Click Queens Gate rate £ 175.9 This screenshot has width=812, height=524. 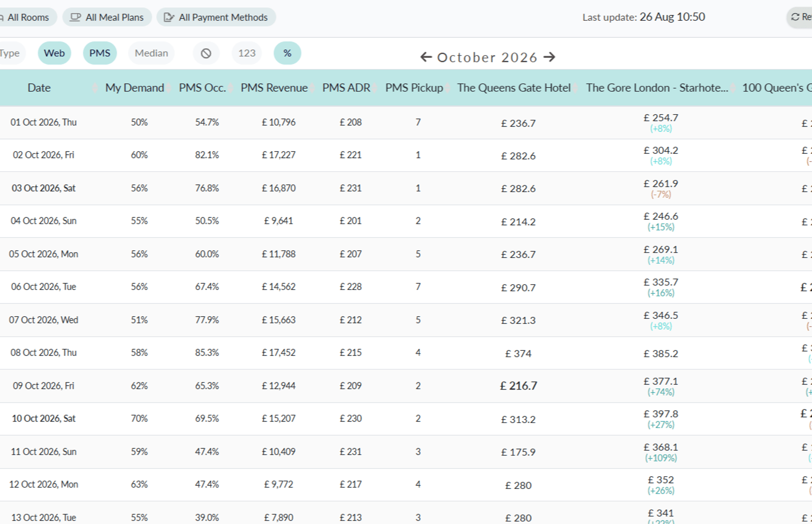[519, 452]
